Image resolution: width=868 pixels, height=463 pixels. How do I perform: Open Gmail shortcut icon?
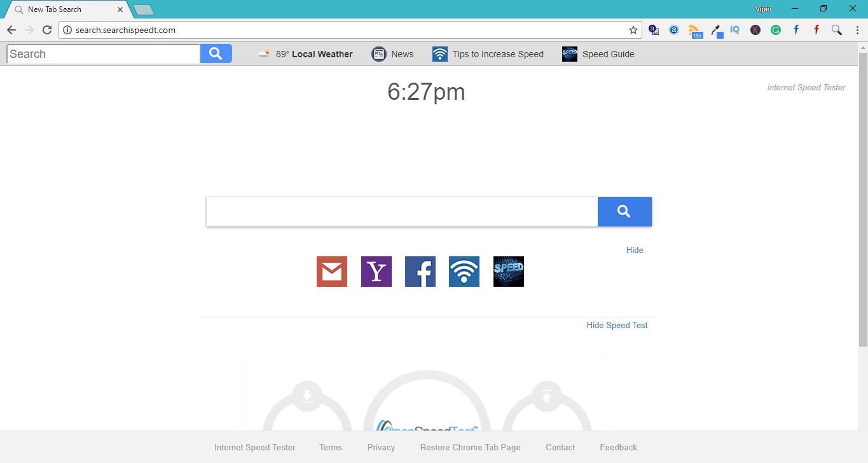pyautogui.click(x=331, y=272)
